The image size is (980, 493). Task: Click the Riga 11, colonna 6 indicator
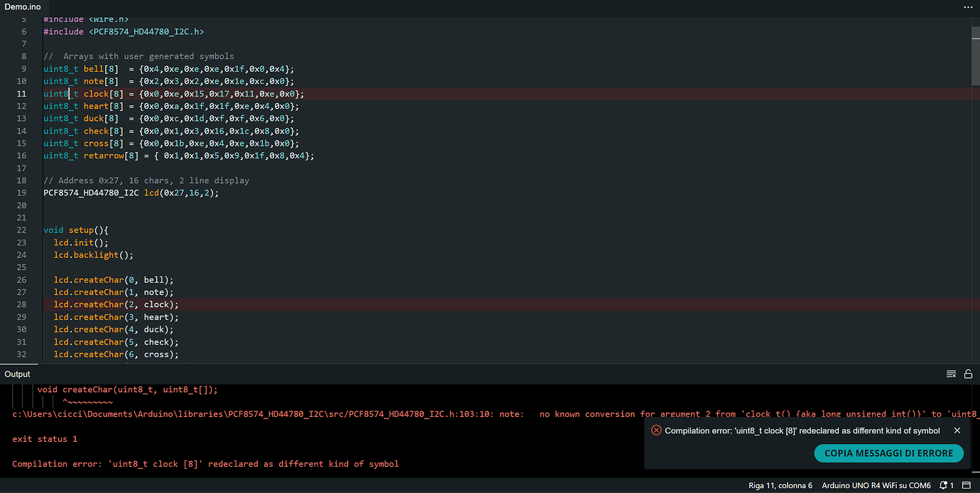pyautogui.click(x=780, y=486)
